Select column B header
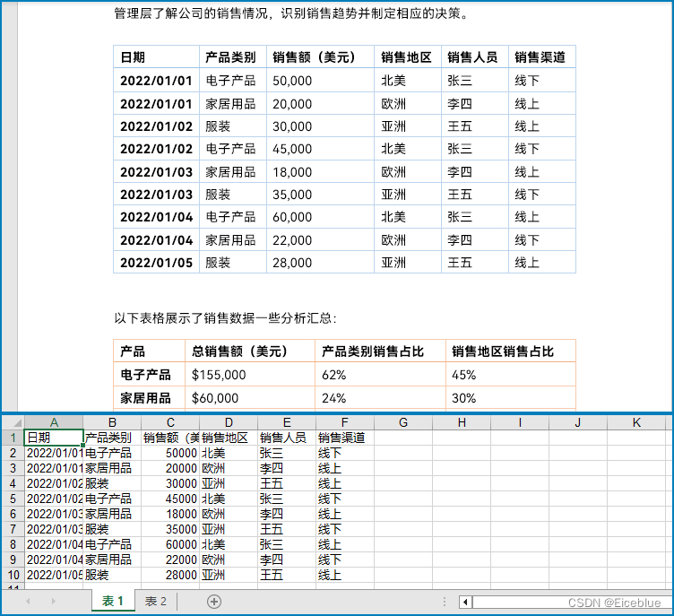 click(x=112, y=423)
